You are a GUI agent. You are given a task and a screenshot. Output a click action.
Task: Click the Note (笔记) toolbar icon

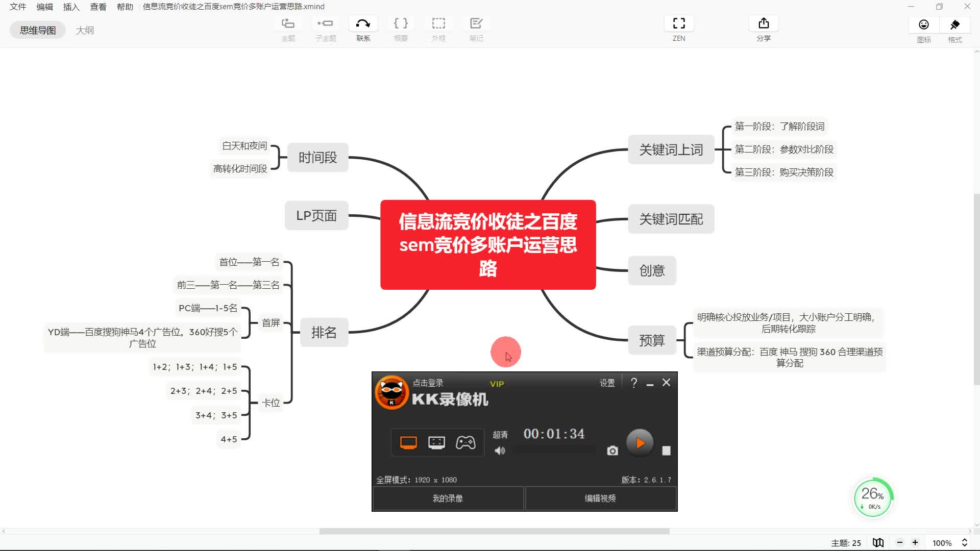coord(476,23)
